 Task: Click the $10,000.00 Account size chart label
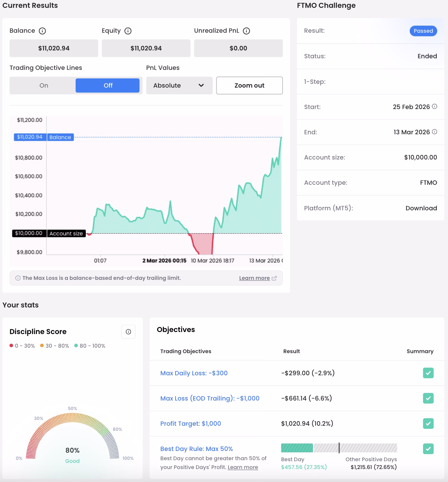49,233
